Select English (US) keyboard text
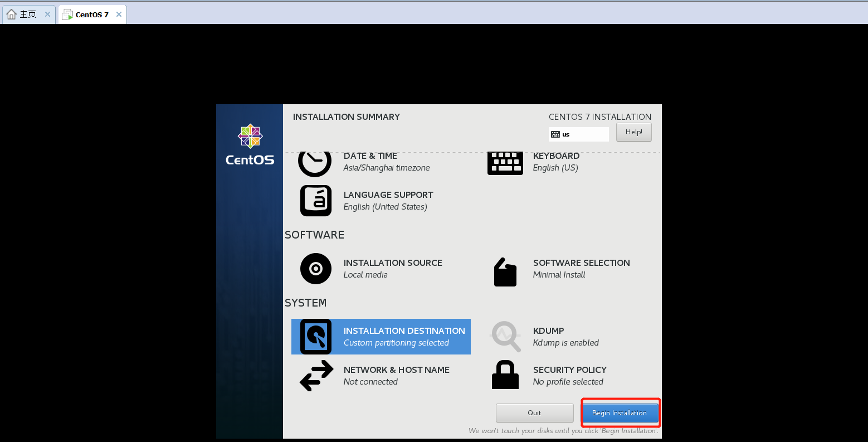 [555, 168]
